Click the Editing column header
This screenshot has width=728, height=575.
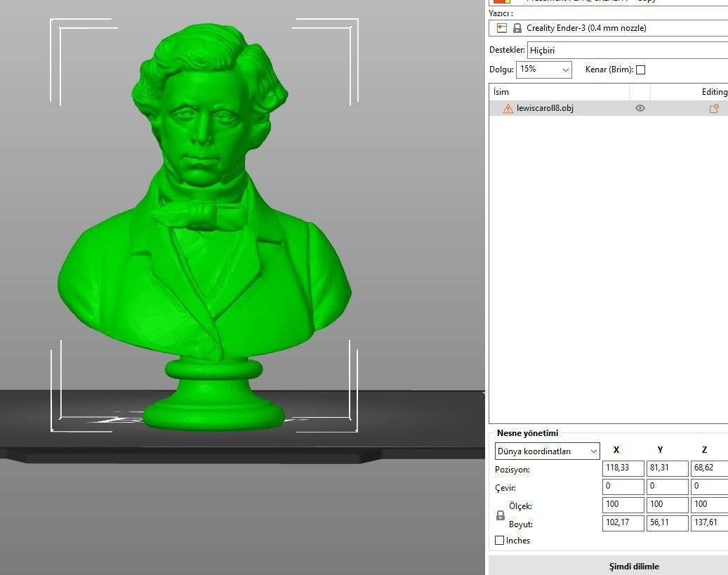pos(689,92)
